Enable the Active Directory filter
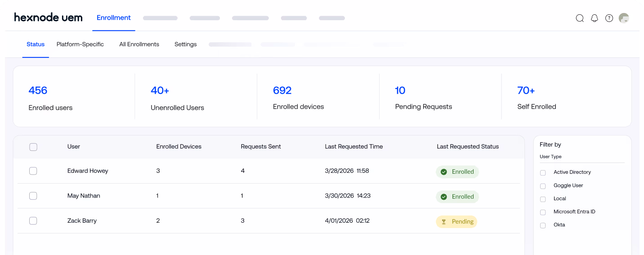Image resolution: width=644 pixels, height=255 pixels. (x=543, y=172)
